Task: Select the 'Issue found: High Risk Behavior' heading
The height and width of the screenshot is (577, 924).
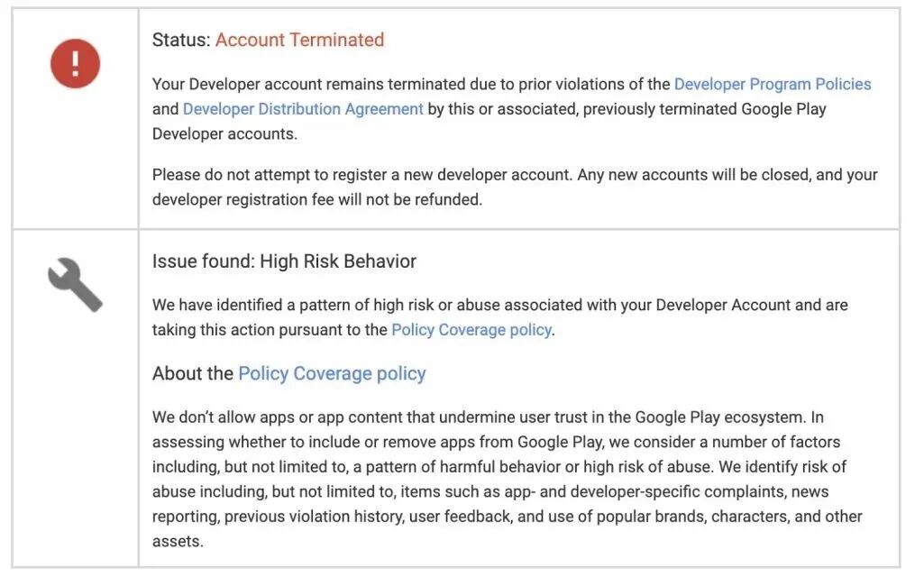Action: click(x=284, y=261)
